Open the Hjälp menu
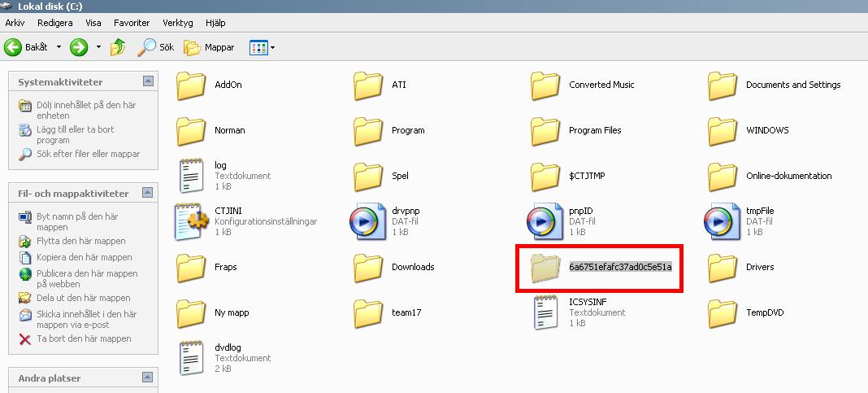Viewport: 868px width, 393px height. 215,23
